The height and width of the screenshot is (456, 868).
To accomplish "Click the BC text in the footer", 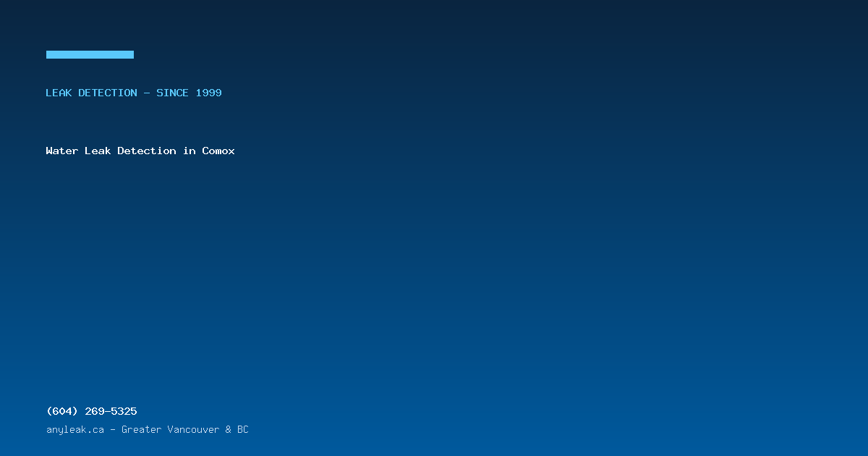I will pyautogui.click(x=242, y=430).
